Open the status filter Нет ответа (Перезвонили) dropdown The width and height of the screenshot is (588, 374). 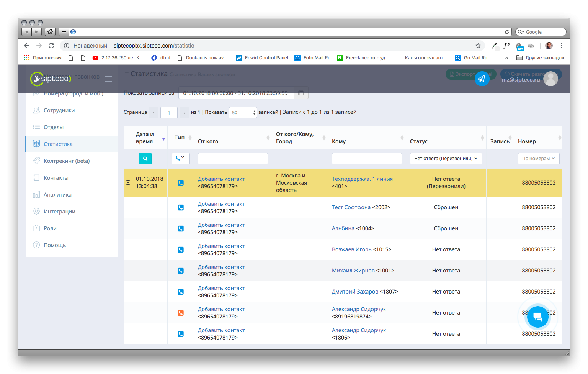point(446,158)
